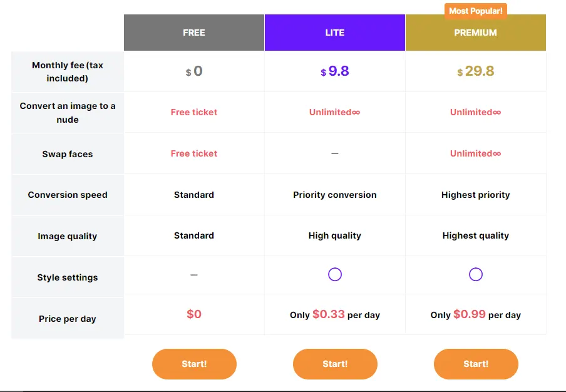Click the Start! button under LITE plan
Image resolution: width=566 pixels, height=392 pixels.
335,364
